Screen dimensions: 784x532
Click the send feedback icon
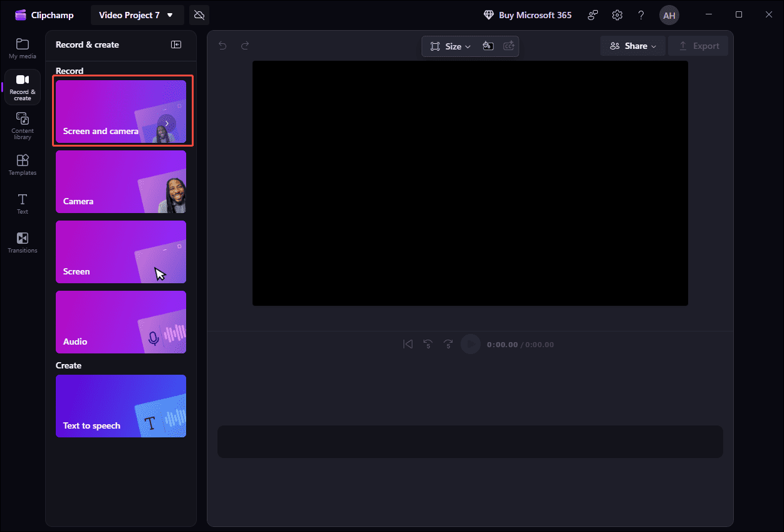tap(592, 14)
